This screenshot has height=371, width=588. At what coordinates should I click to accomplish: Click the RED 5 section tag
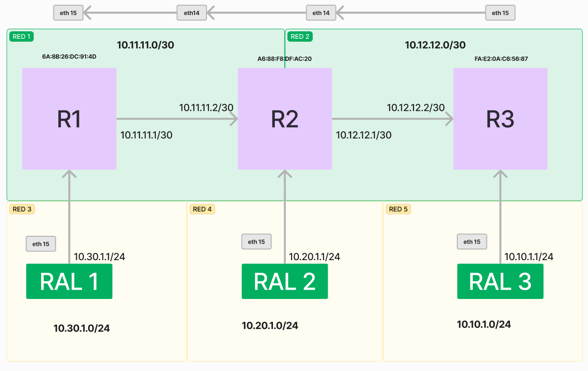[x=398, y=209]
